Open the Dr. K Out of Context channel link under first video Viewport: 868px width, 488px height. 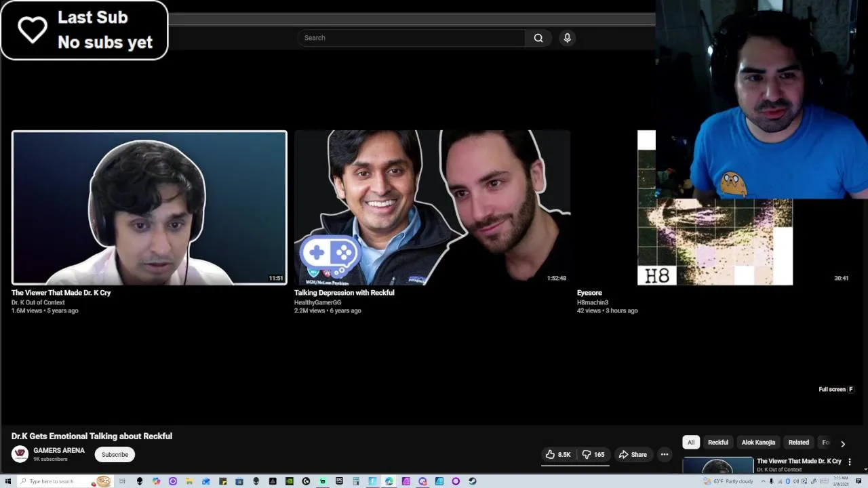[38, 302]
